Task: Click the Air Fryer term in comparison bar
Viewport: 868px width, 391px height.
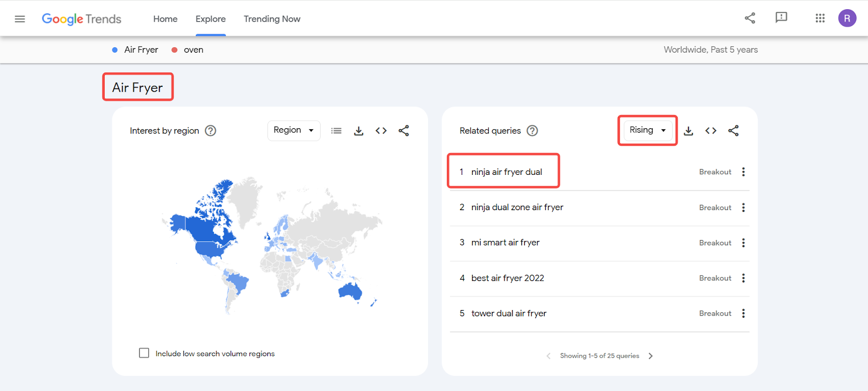Action: (141, 50)
